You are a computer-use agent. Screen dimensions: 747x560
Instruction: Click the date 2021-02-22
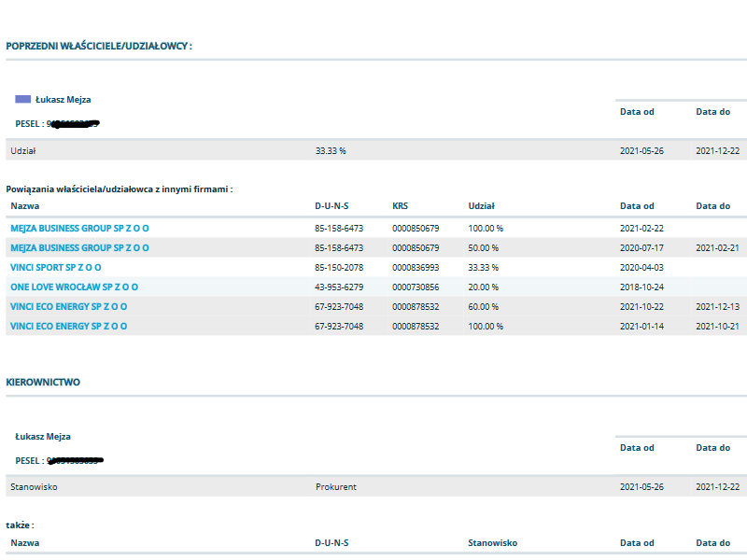point(641,229)
